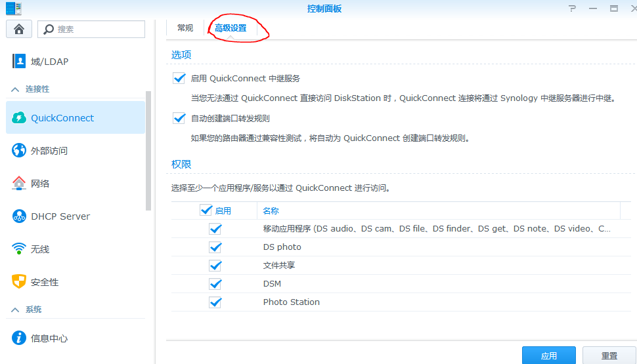Toggle the 启用 header select-all checkbox
Screen dimensions: 637x364
[206, 211]
